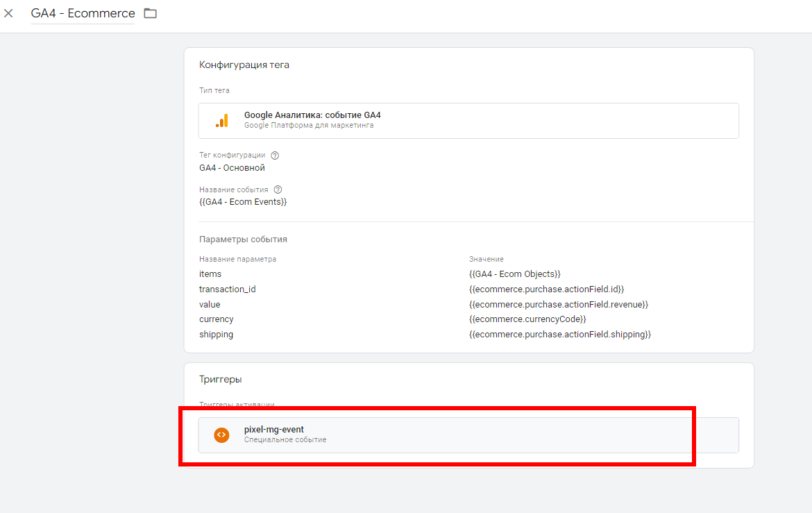Click the Название параметра column header
The width and height of the screenshot is (812, 513).
click(x=237, y=259)
